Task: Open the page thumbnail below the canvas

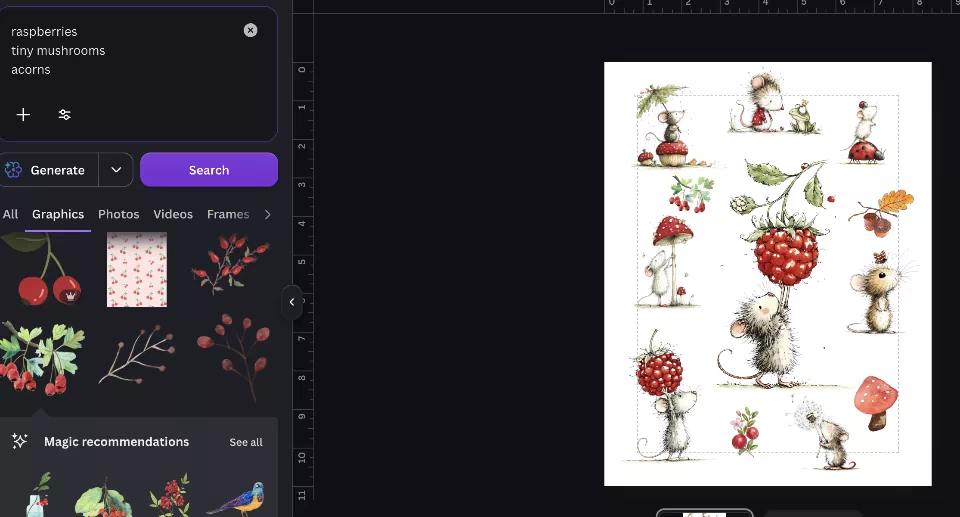Action: click(704, 513)
